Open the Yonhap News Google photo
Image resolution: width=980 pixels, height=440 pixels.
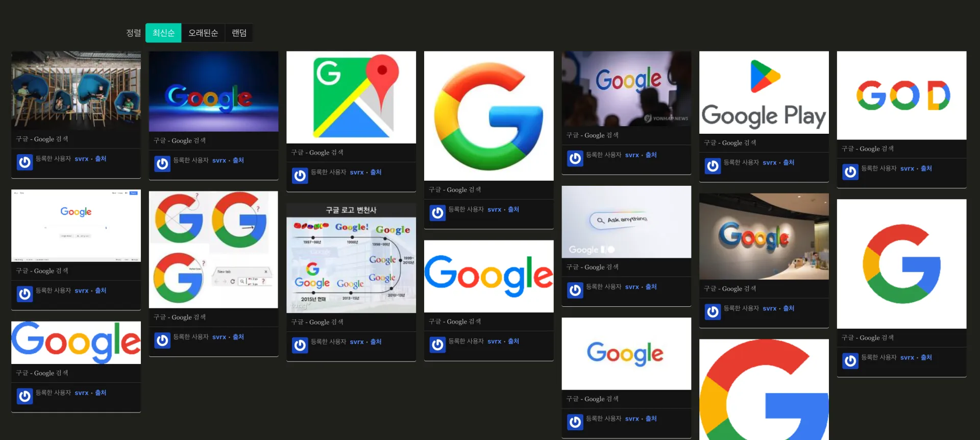[626, 89]
